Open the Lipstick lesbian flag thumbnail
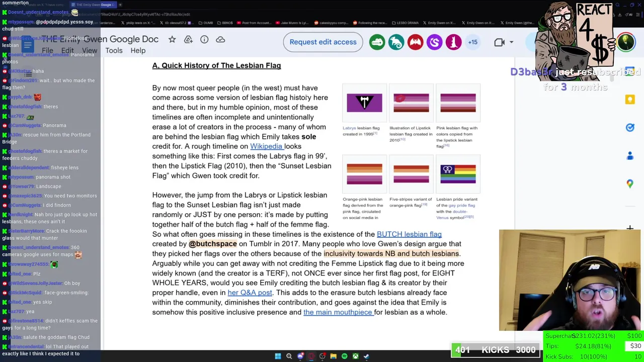 [411, 103]
